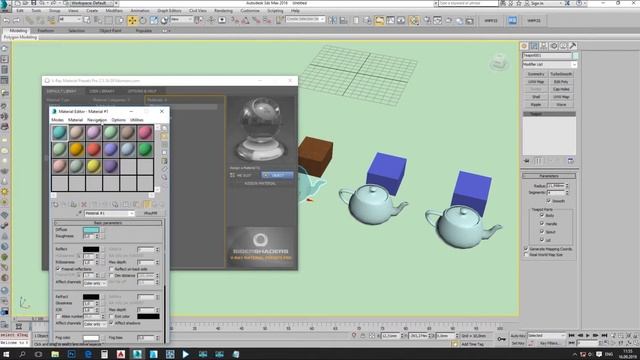The image size is (640, 360).
Task: Open the Motion command panel tab
Action: tap(553, 46)
